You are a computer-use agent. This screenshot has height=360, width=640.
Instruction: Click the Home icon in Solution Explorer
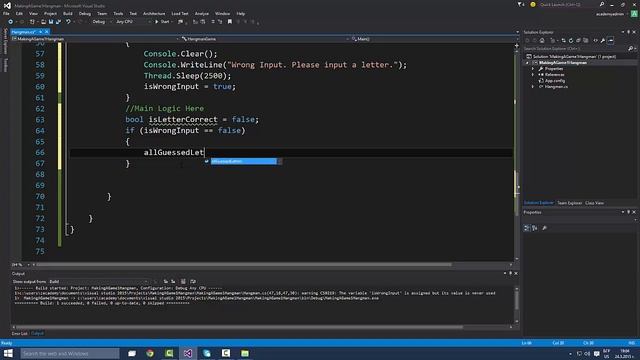[x=542, y=40]
